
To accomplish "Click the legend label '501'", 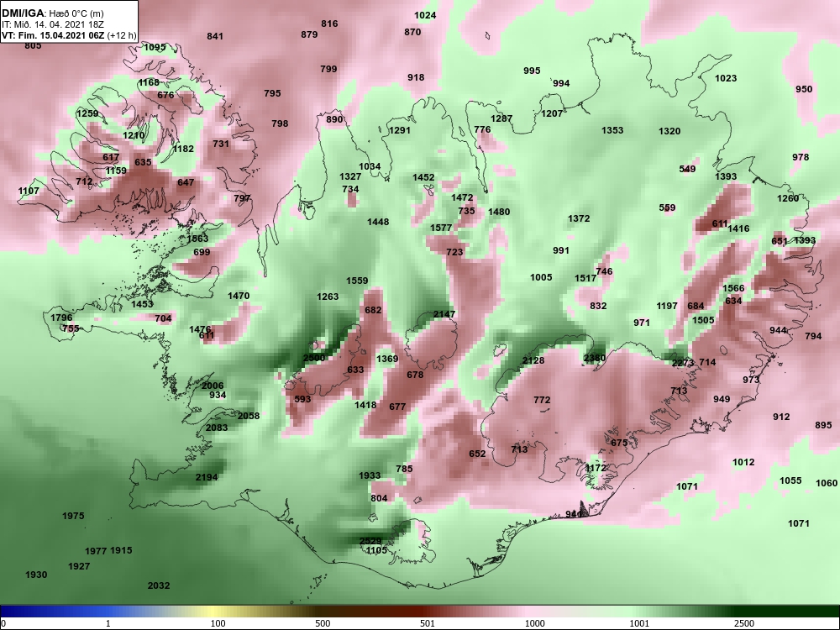I will (427, 623).
